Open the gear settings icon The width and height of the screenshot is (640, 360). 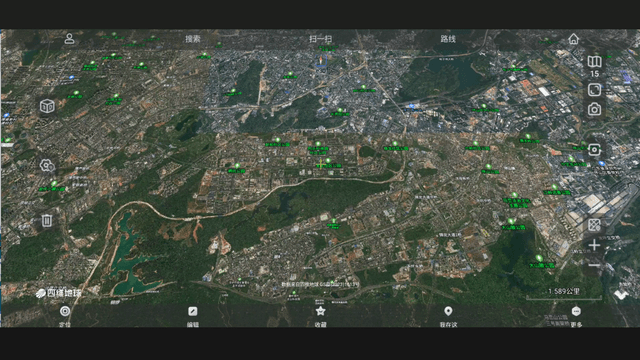tap(47, 165)
